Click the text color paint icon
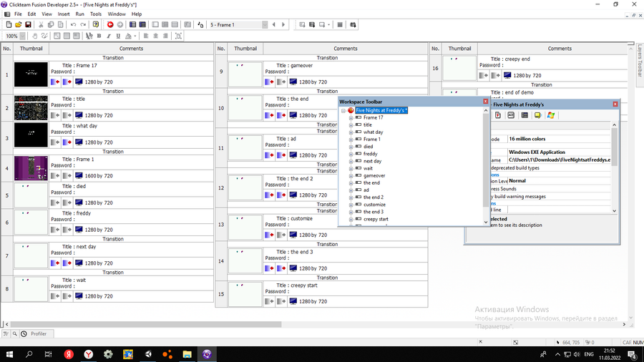Viewport: 644px width, 362px height. click(x=128, y=36)
